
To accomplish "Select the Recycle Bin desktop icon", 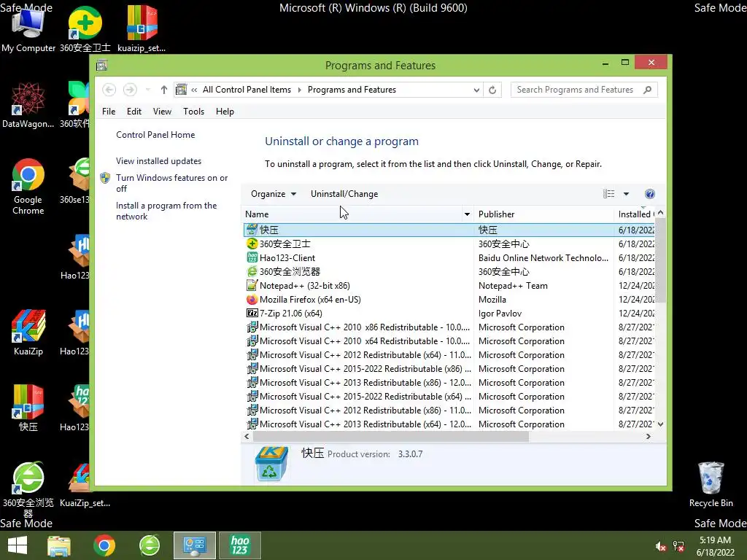I will (x=711, y=484).
